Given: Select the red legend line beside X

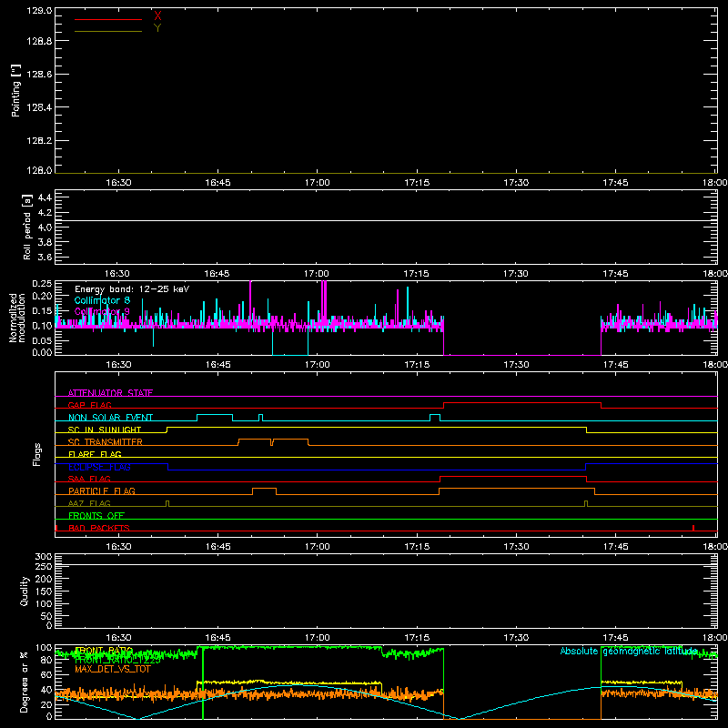Looking at the screenshot, I should tap(108, 19).
